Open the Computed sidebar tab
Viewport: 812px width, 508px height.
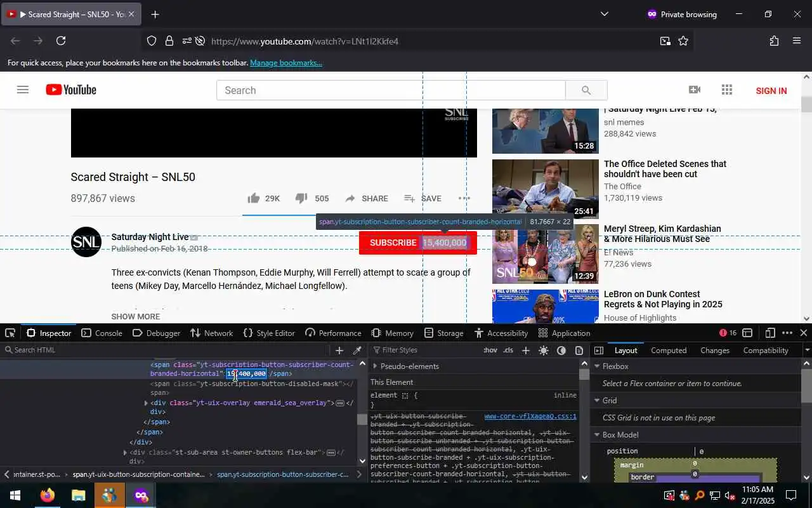(x=669, y=351)
